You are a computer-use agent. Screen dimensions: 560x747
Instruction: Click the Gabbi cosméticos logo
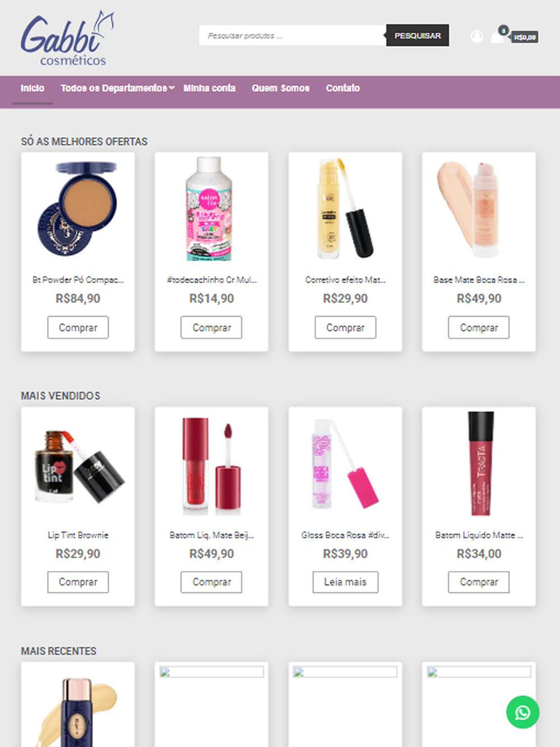click(x=68, y=38)
